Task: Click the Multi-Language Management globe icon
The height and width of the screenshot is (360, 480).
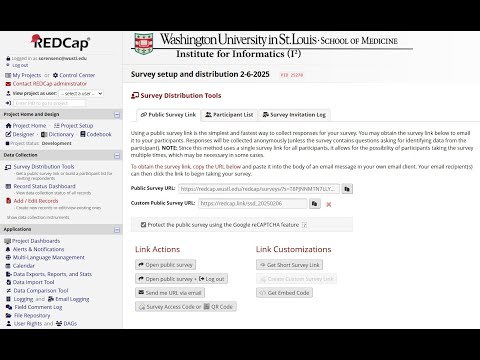Action: 8,257
